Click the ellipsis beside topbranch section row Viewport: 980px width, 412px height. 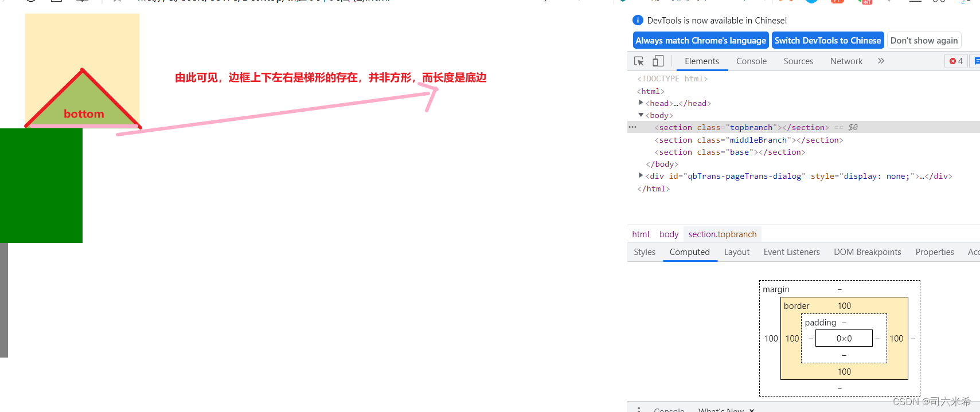632,127
